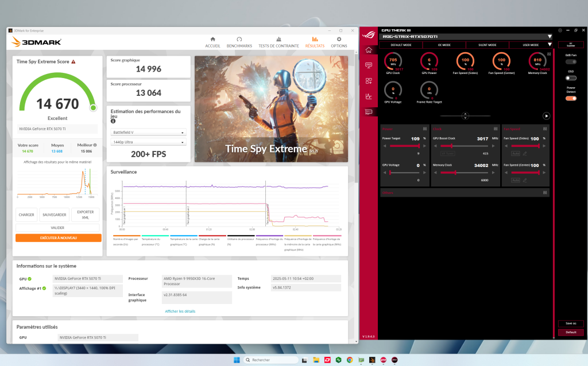This screenshot has width=588, height=366.
Task: Open gauge layout settings icon near Memory Clock gauge
Action: click(549, 54)
